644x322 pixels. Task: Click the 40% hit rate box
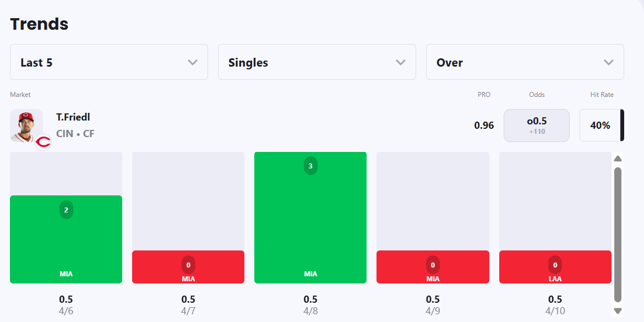pos(600,125)
